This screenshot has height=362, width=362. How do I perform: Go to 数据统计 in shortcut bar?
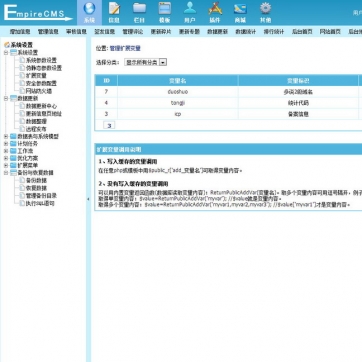(x=246, y=32)
